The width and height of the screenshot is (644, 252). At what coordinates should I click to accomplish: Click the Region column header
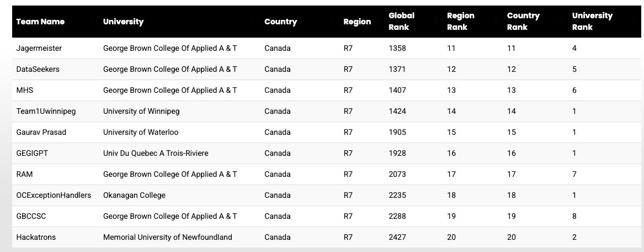(357, 22)
